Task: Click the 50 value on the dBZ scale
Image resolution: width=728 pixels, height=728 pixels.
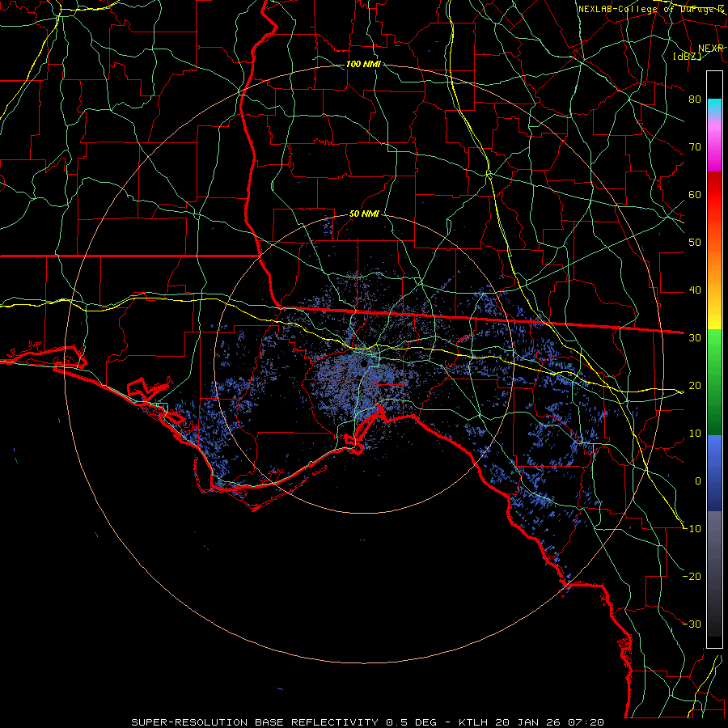Action: (695, 243)
